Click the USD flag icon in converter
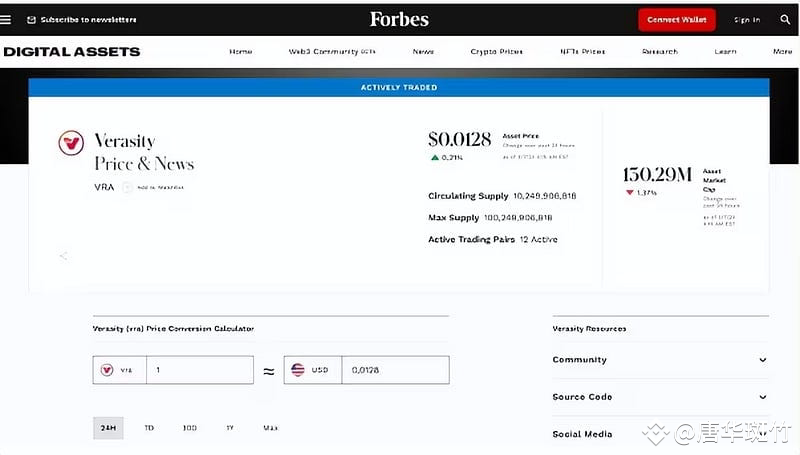This screenshot has width=800, height=455. (x=297, y=370)
